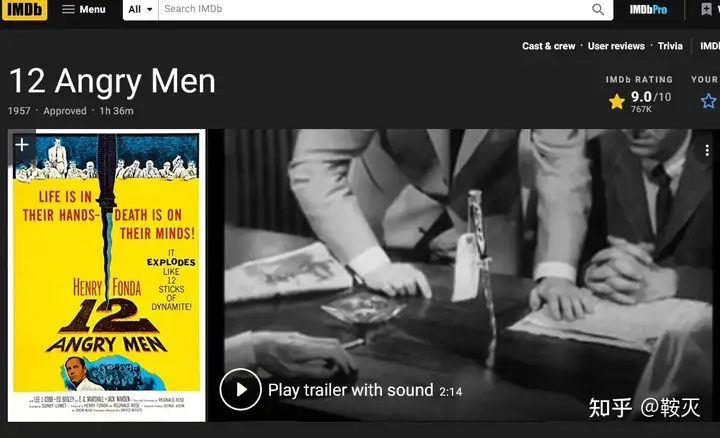720x438 pixels.
Task: Select the Approved certificate text
Action: click(x=65, y=111)
